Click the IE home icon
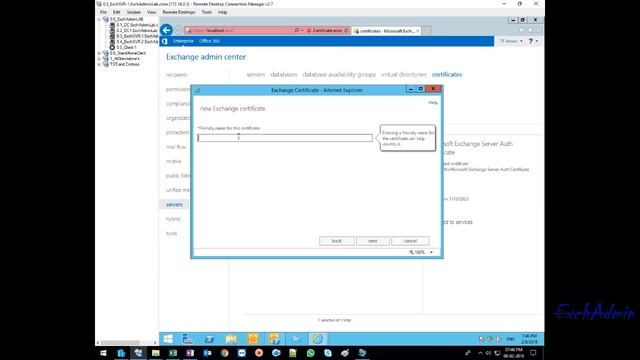Viewport: 640px width, 360px height. [x=521, y=30]
